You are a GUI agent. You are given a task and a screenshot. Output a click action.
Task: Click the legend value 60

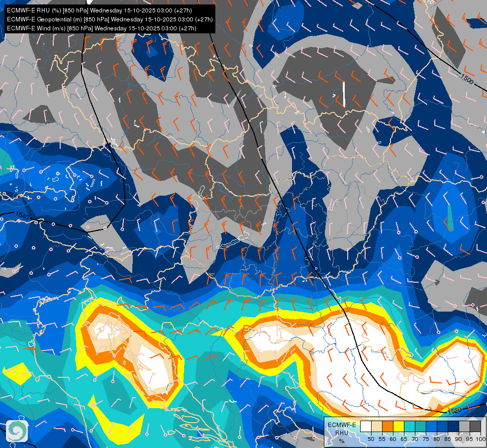coord(393,439)
